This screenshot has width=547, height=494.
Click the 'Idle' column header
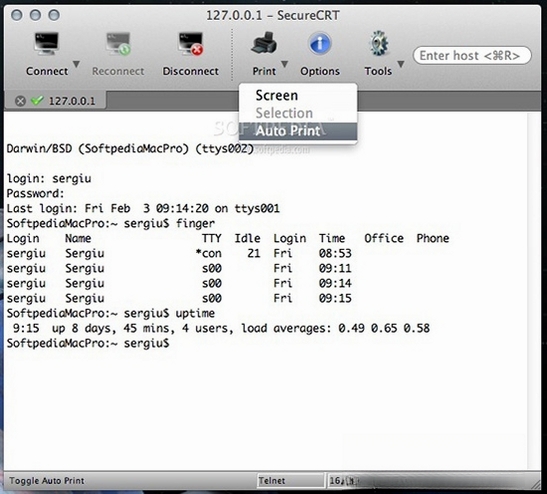247,238
